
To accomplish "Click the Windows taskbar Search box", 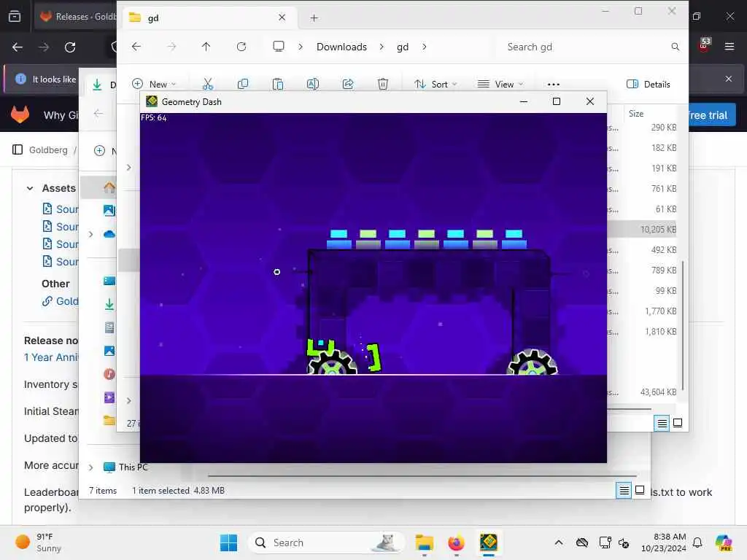I will tap(326, 542).
